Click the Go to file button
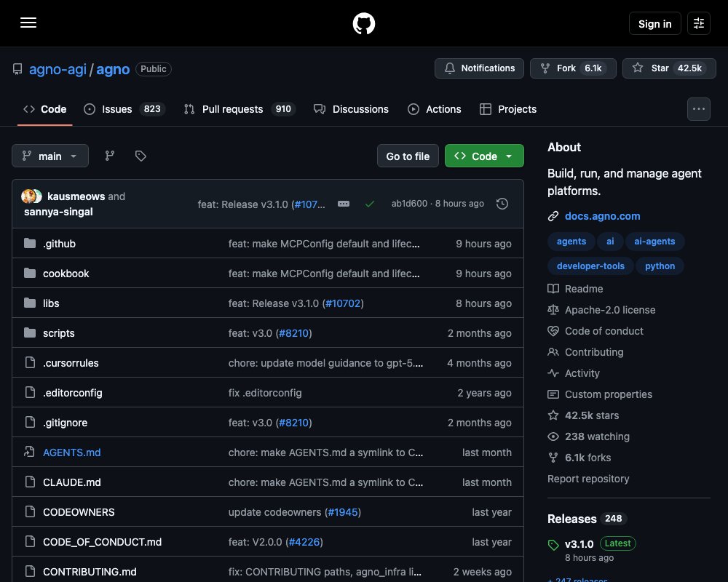The height and width of the screenshot is (582, 728). pos(408,156)
